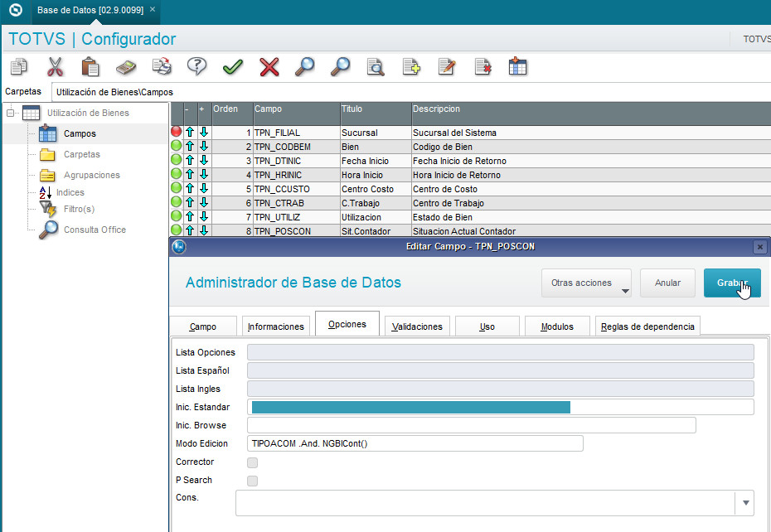Image resolution: width=771 pixels, height=532 pixels.
Task: Click the Anular button
Action: click(667, 283)
